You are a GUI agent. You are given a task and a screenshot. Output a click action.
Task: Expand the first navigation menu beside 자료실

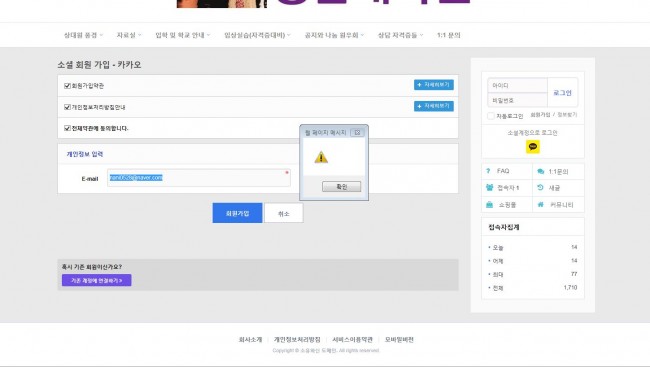point(83,35)
